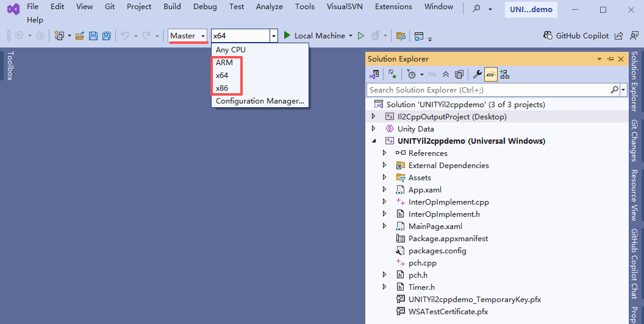Click the Pending Changes Filter clock icon
The width and height of the screenshot is (644, 324).
[x=412, y=74]
